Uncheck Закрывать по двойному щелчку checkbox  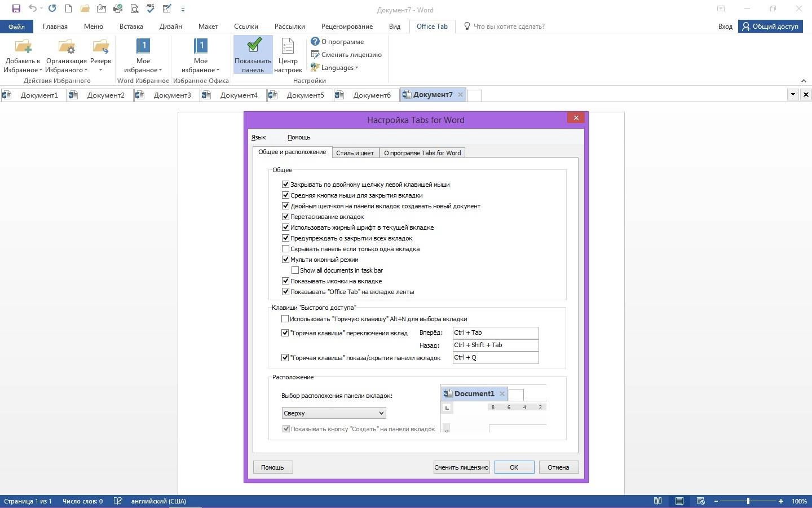point(285,184)
